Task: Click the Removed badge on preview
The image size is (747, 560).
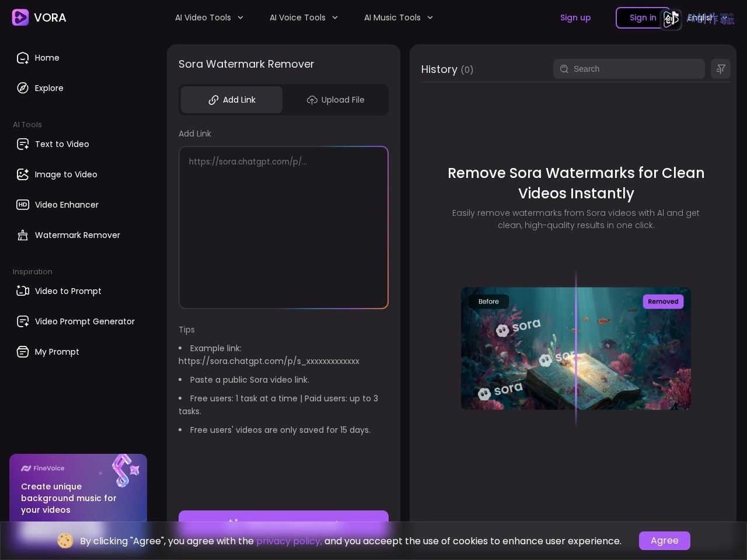Action: point(663,302)
